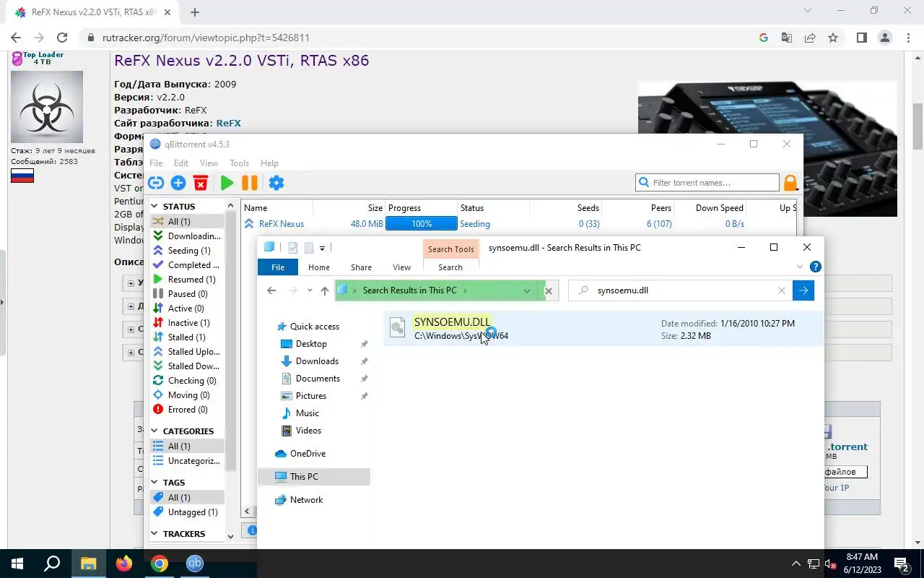Open the address bar history dropdown
The height and width of the screenshot is (578, 924).
click(x=527, y=290)
